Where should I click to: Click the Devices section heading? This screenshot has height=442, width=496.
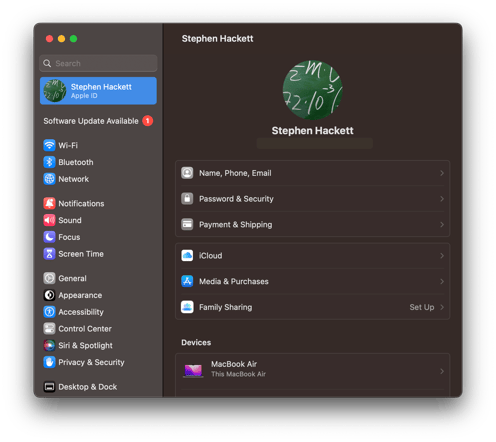[x=196, y=342]
